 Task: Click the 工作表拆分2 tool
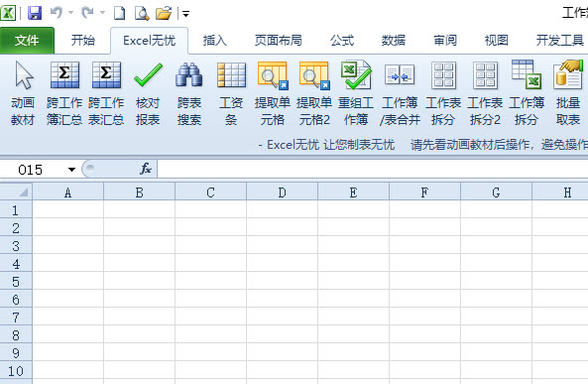pos(485,93)
